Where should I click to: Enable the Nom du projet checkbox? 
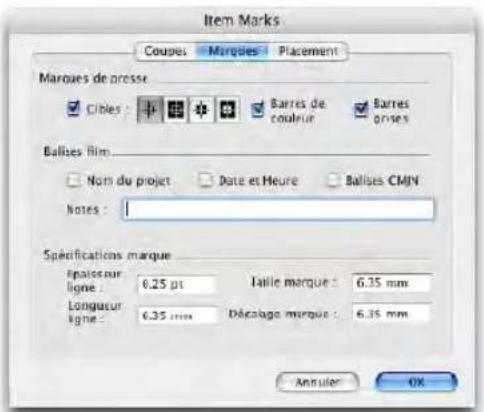(73, 180)
